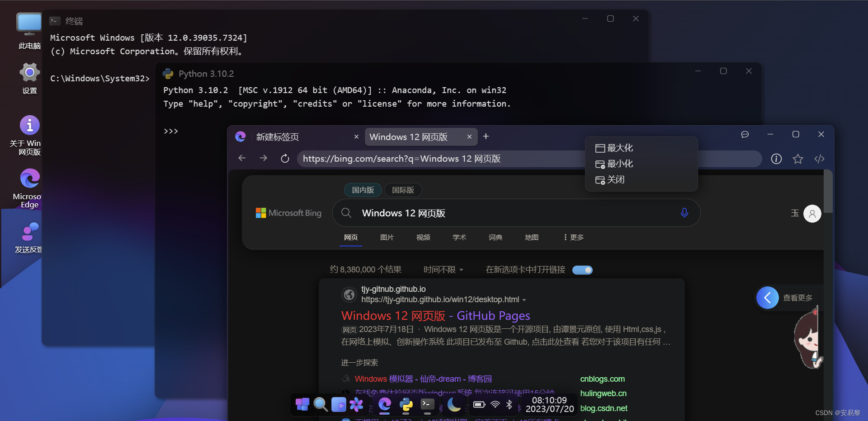Open the 此电脑 desktop icon
Viewport: 868px width, 421px height.
29,31
